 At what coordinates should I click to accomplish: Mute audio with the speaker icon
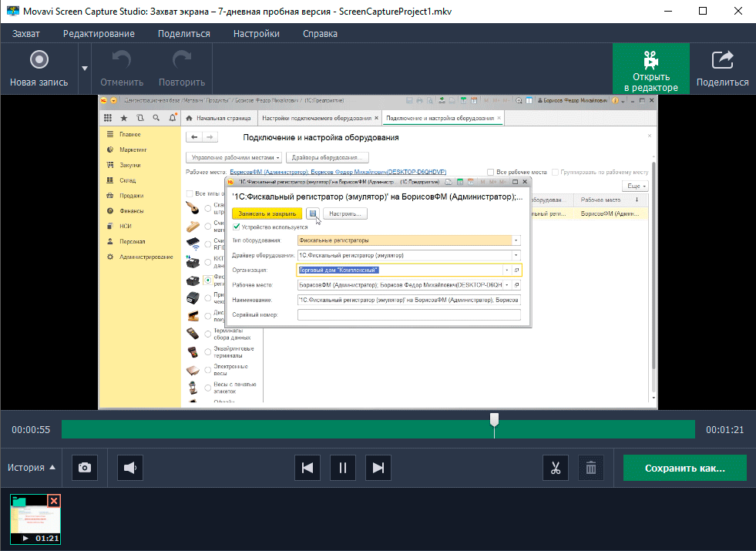130,467
